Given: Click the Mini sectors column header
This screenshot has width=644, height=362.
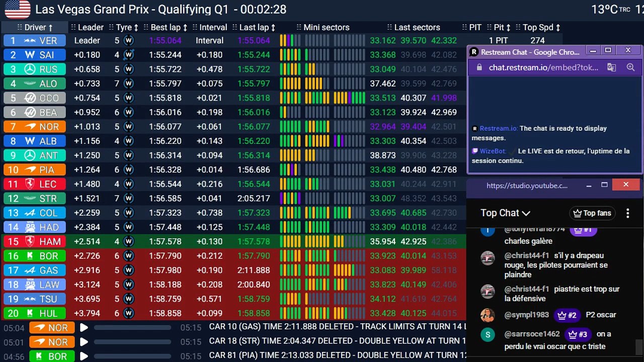Looking at the screenshot, I should pos(323,27).
